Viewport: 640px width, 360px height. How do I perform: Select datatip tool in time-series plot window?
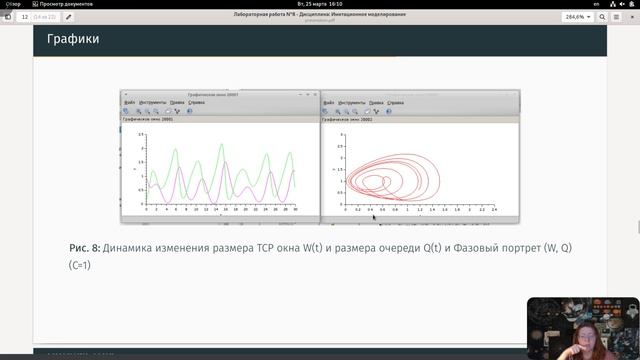pyautogui.click(x=177, y=111)
